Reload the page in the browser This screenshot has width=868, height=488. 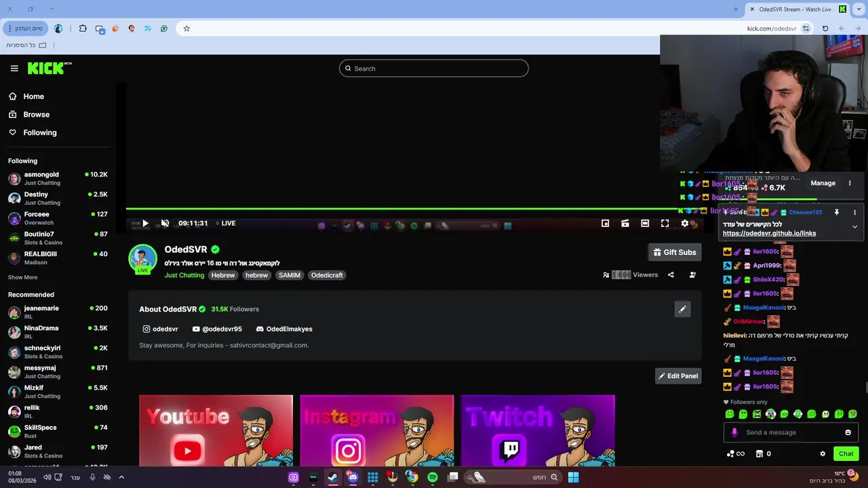pyautogui.click(x=825, y=28)
